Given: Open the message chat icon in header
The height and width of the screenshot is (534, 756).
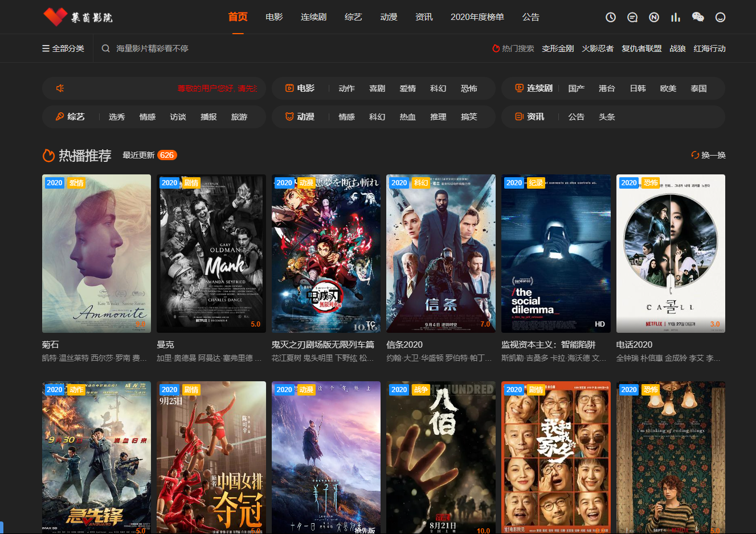Looking at the screenshot, I should pos(632,17).
